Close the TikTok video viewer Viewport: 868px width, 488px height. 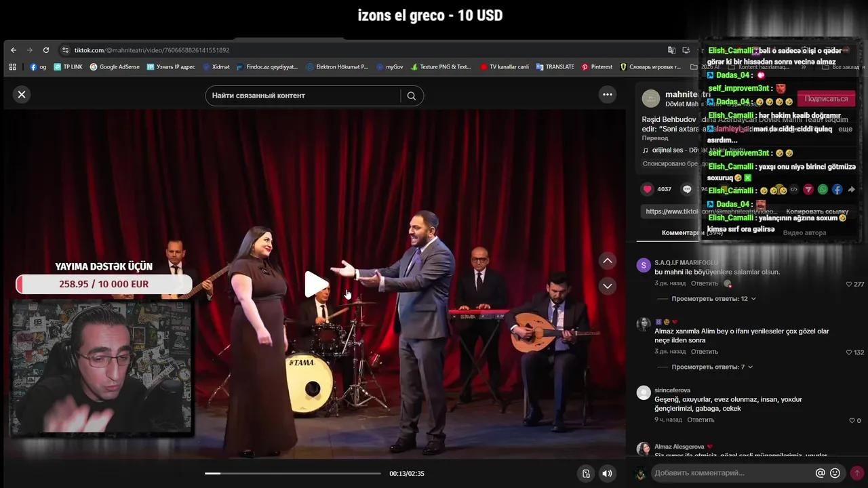tap(22, 94)
